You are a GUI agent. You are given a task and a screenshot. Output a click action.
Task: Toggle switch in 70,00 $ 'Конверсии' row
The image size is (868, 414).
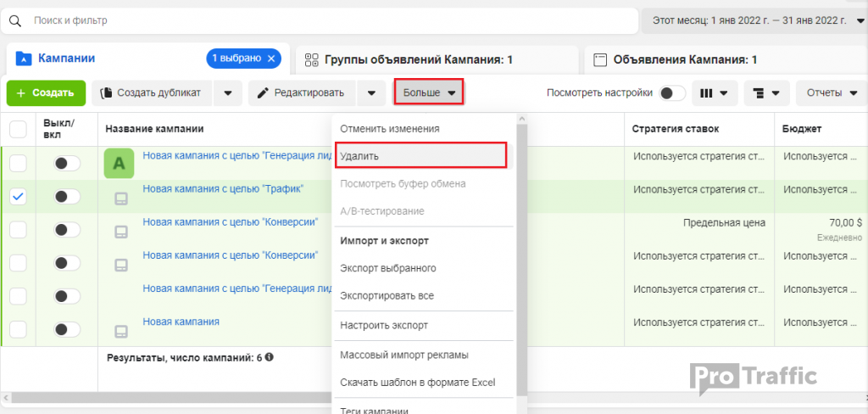tap(67, 229)
